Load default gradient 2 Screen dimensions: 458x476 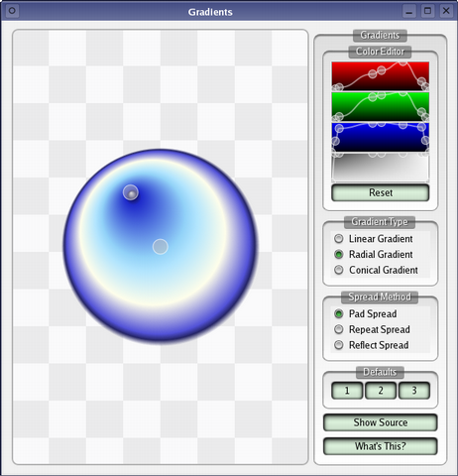click(381, 391)
